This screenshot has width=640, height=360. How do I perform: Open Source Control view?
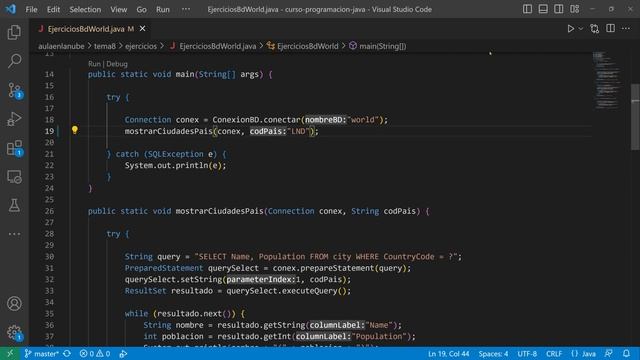click(x=14, y=90)
